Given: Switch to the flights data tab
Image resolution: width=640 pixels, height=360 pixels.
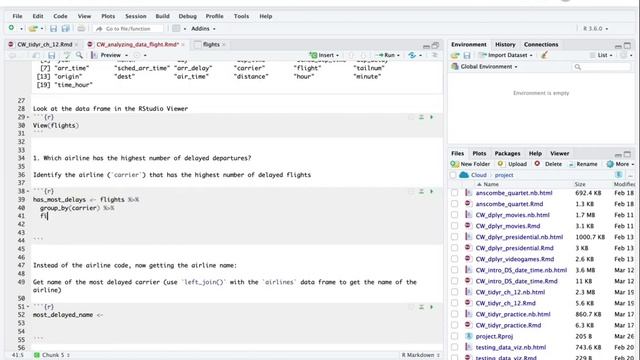Looking at the screenshot, I should (211, 44).
